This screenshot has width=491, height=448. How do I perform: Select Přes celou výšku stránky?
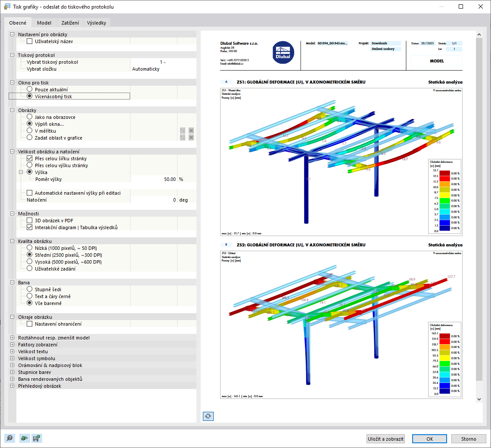[x=29, y=165]
